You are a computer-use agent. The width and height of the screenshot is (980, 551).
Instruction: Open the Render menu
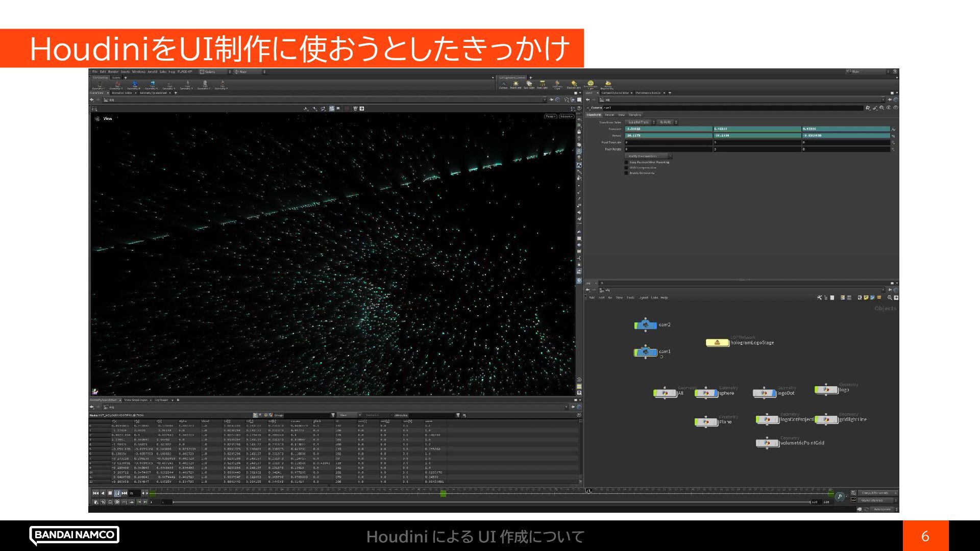pos(113,72)
